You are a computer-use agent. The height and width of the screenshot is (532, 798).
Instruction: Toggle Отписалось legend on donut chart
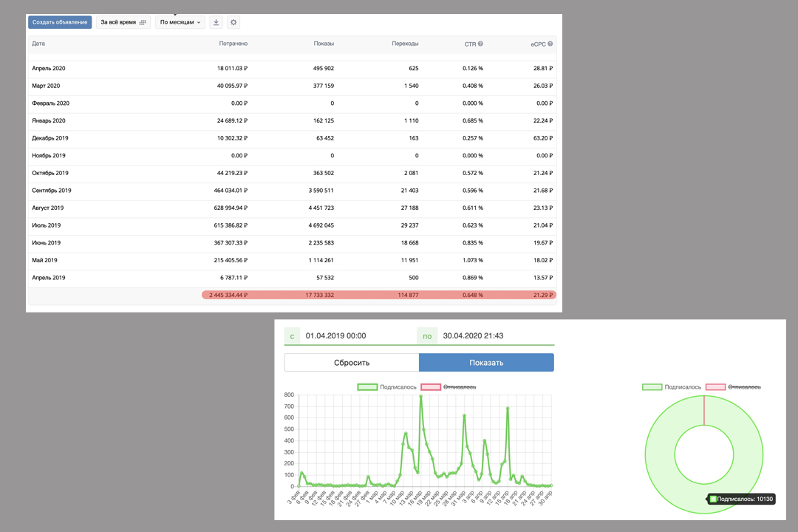click(733, 387)
